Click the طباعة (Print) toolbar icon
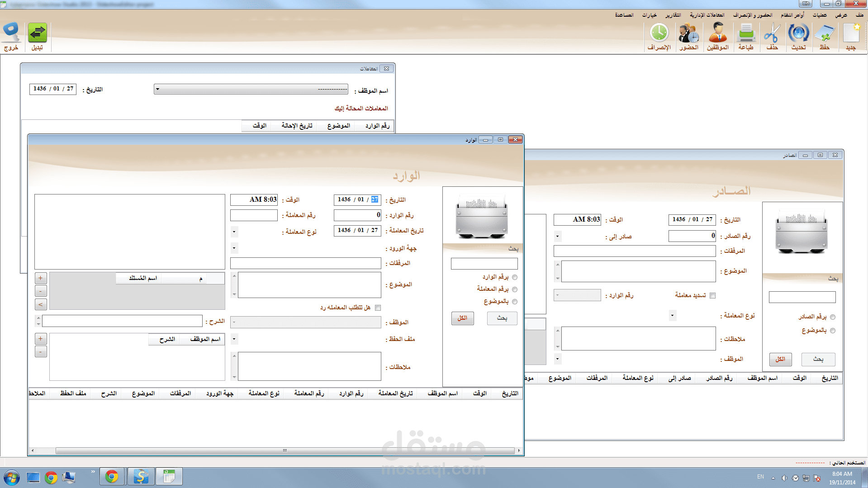Image resolution: width=868 pixels, height=488 pixels. coord(746,34)
